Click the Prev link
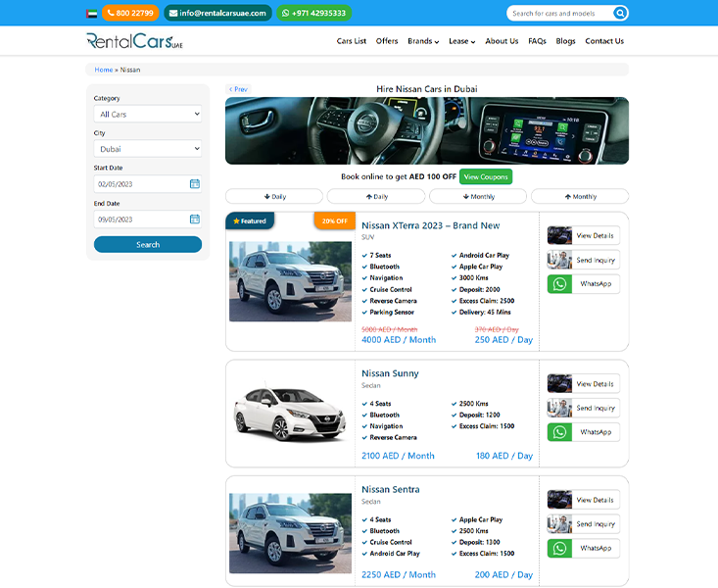The width and height of the screenshot is (718, 588). (238, 89)
